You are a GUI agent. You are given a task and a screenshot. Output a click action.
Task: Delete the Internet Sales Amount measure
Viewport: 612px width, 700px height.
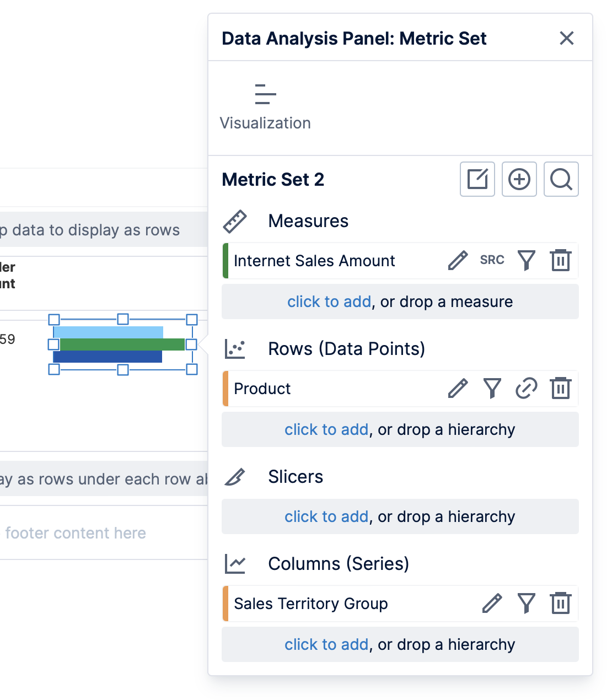[x=560, y=260]
